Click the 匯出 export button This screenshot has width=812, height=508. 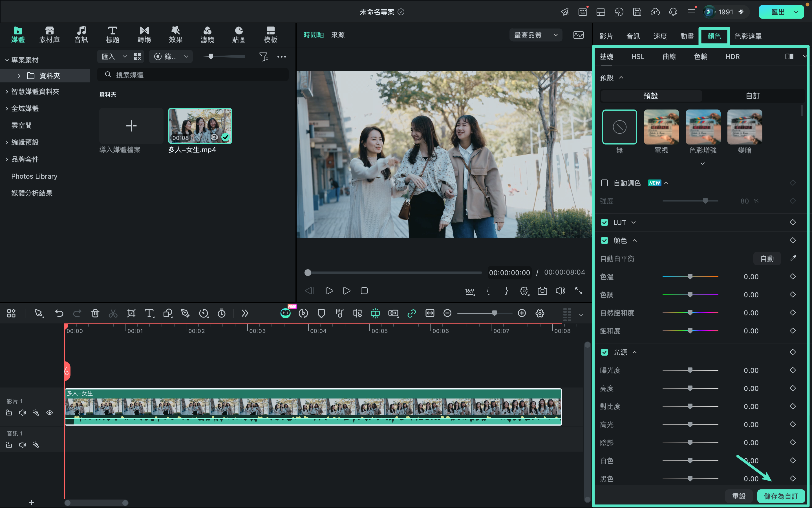click(x=778, y=12)
